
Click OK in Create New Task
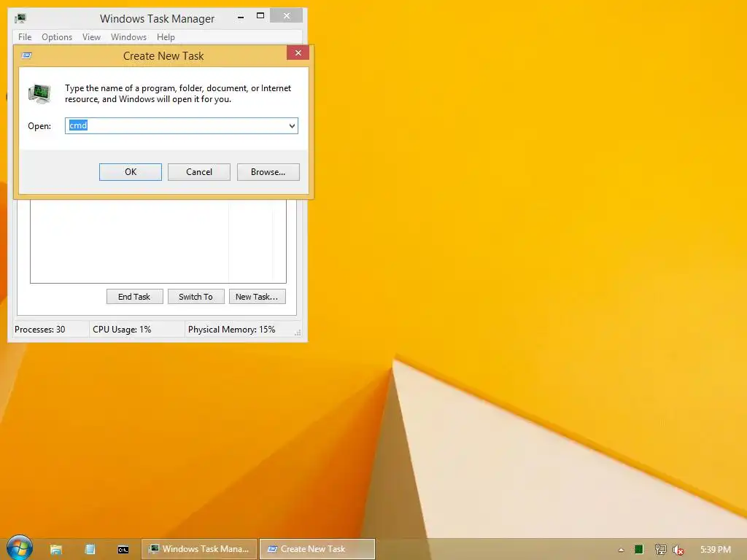click(x=131, y=172)
